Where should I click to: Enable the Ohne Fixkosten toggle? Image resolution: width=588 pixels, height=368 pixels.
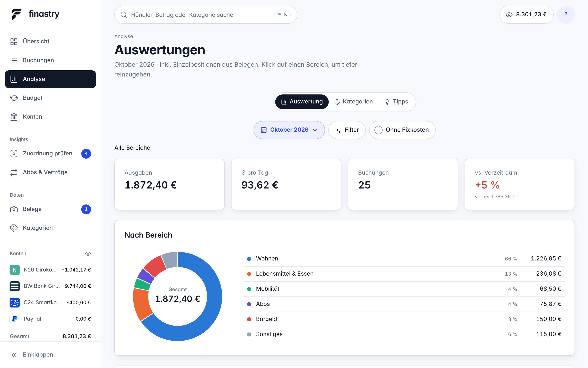pyautogui.click(x=402, y=130)
